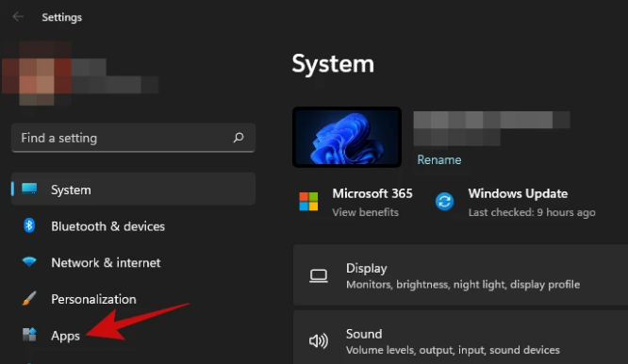This screenshot has height=364, width=628.
Task: Open Windows Update status
Action: 516,202
